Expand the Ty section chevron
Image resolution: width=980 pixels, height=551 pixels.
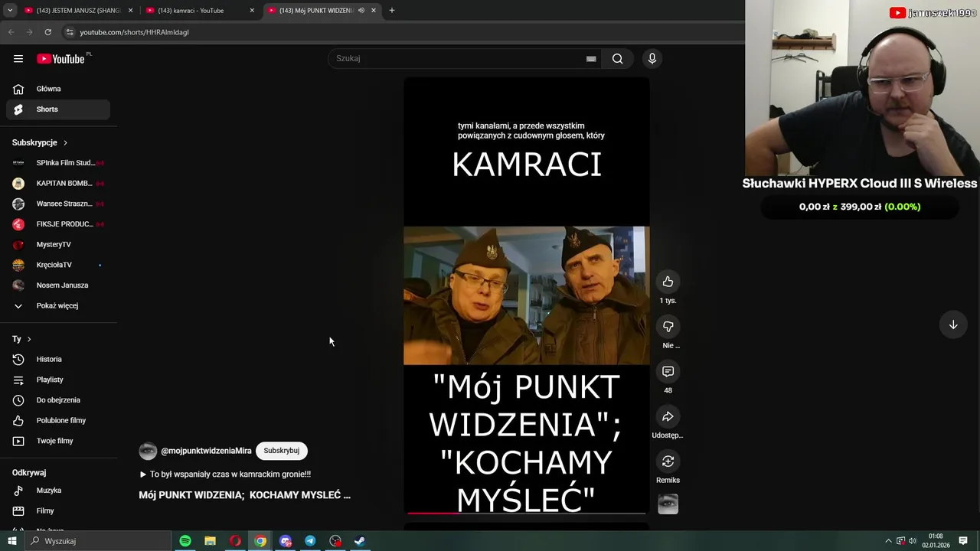pyautogui.click(x=29, y=339)
